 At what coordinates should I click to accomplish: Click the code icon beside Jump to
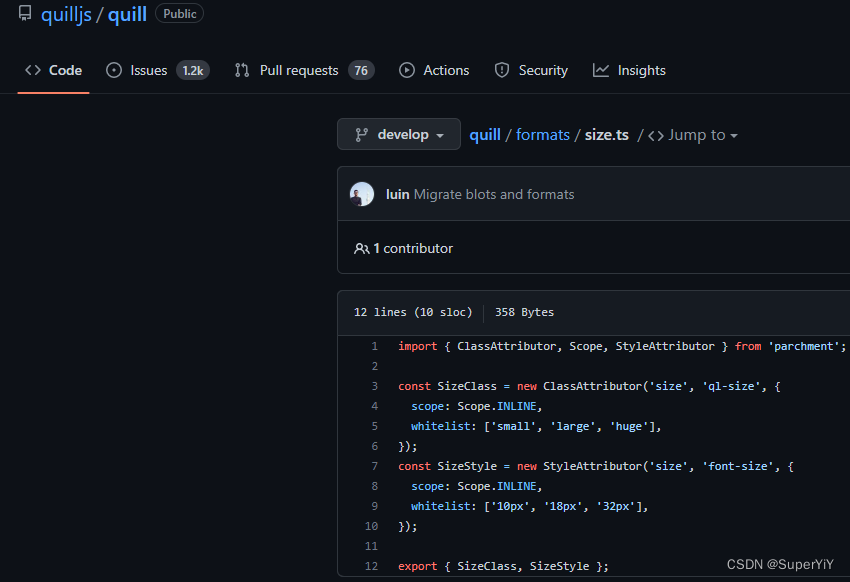656,135
